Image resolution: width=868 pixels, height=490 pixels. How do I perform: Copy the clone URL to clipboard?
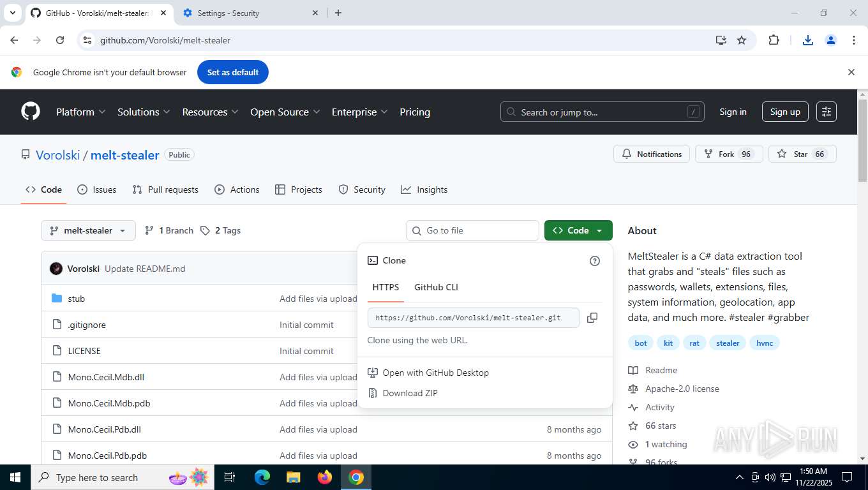592,318
